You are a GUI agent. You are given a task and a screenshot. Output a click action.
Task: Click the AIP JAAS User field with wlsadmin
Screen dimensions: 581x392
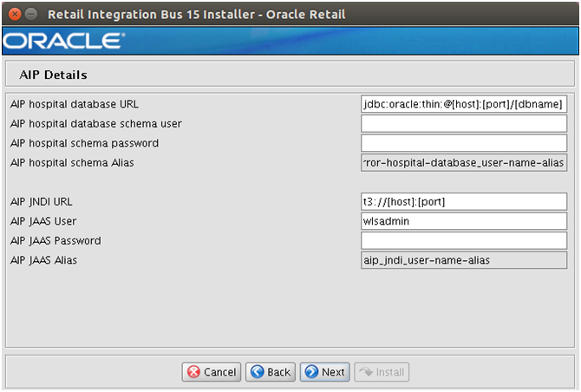point(464,221)
